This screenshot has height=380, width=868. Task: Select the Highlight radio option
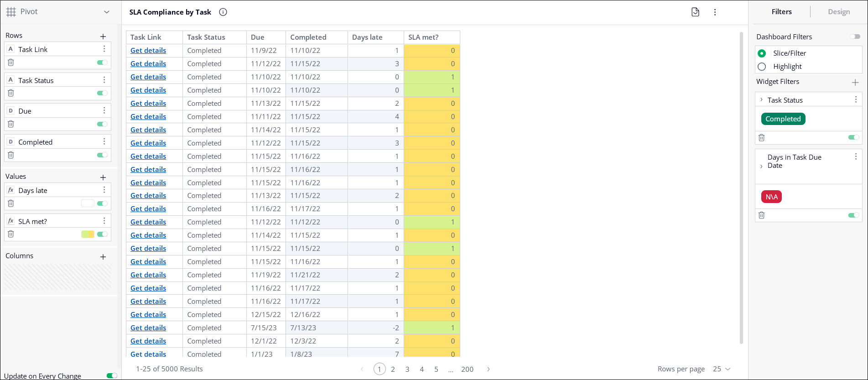click(762, 67)
